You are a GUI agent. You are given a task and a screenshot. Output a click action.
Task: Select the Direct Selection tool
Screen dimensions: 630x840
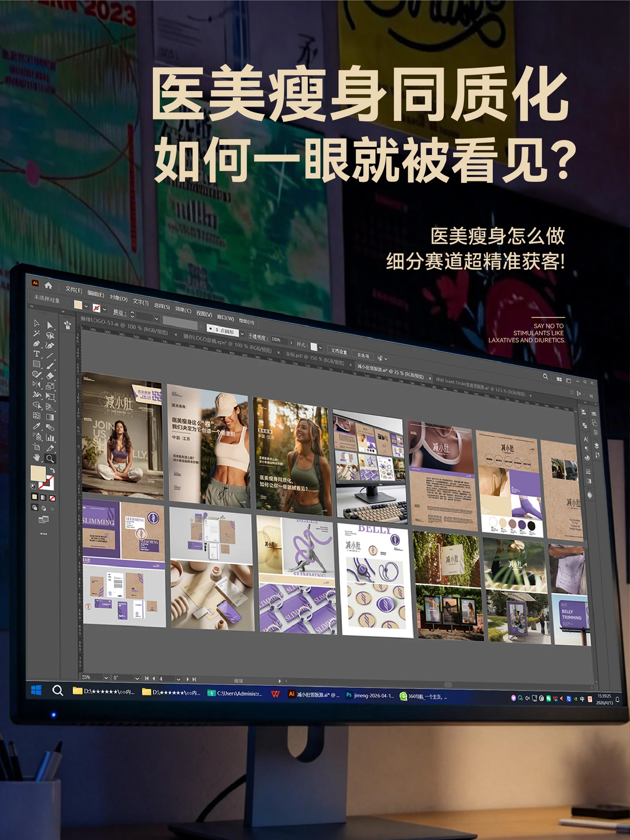tap(50, 325)
